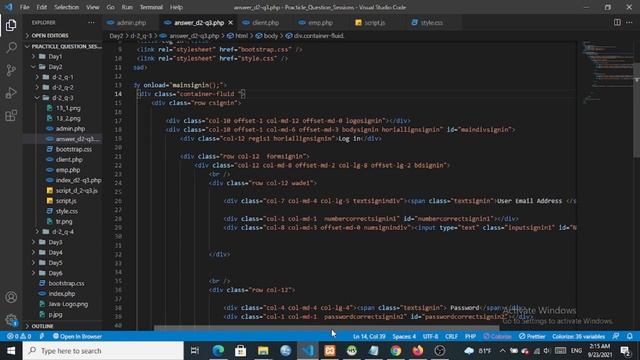Expand the d-2_q-4 folder

click(62, 231)
